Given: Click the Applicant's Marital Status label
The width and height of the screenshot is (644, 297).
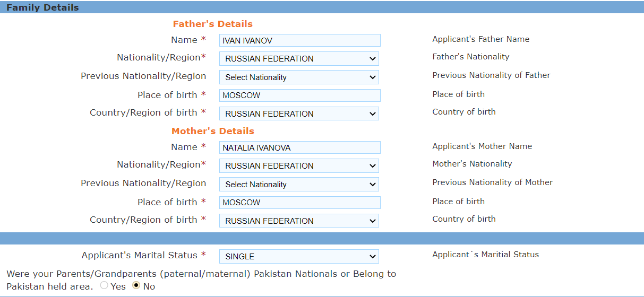Looking at the screenshot, I should [139, 255].
